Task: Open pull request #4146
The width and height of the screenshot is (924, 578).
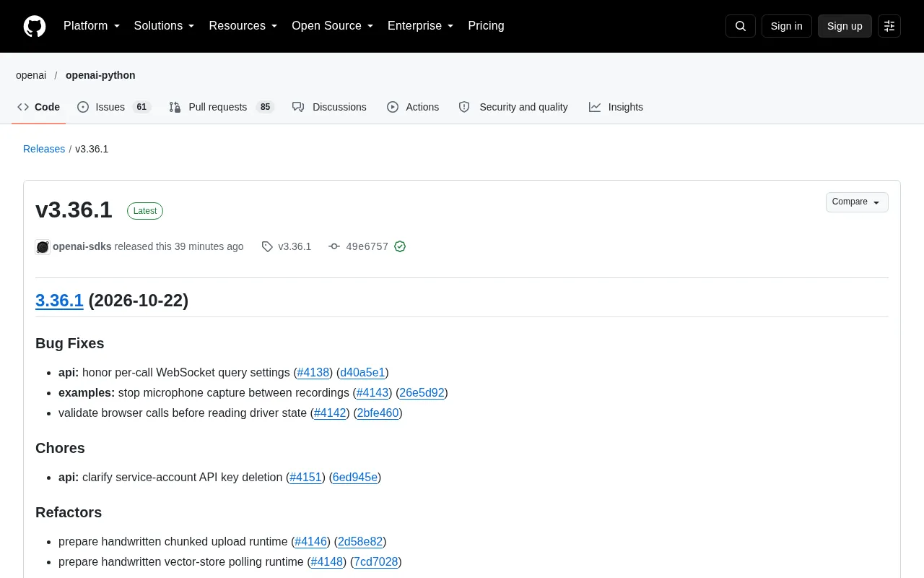Action: tap(311, 542)
